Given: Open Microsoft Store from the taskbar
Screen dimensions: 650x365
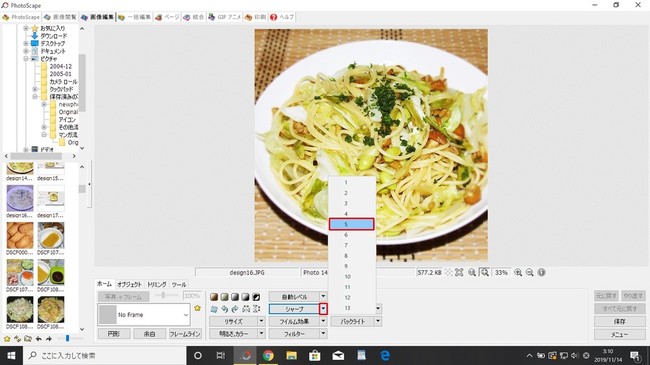Looking at the screenshot, I should point(315,355).
